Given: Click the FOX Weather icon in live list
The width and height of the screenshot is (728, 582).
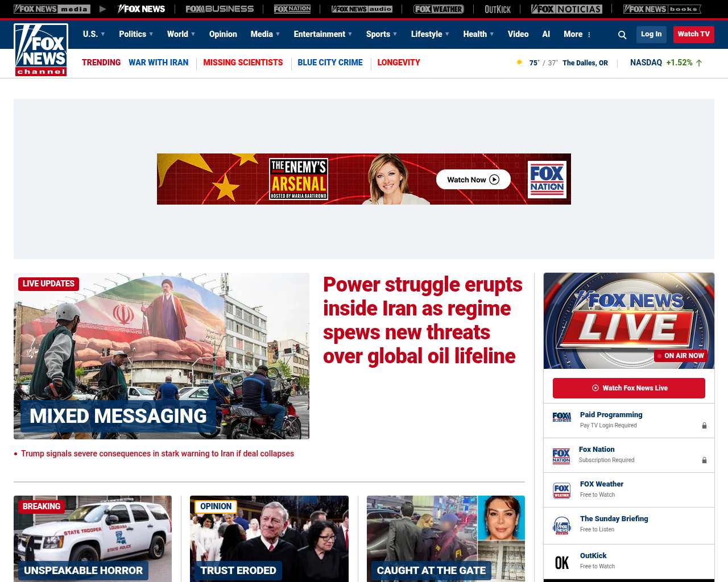Looking at the screenshot, I should pyautogui.click(x=562, y=490).
